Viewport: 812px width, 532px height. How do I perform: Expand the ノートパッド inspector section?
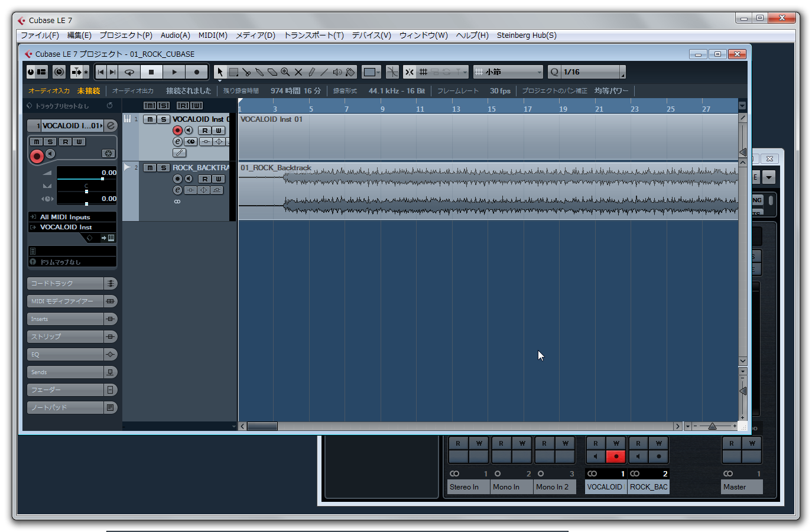coord(72,408)
